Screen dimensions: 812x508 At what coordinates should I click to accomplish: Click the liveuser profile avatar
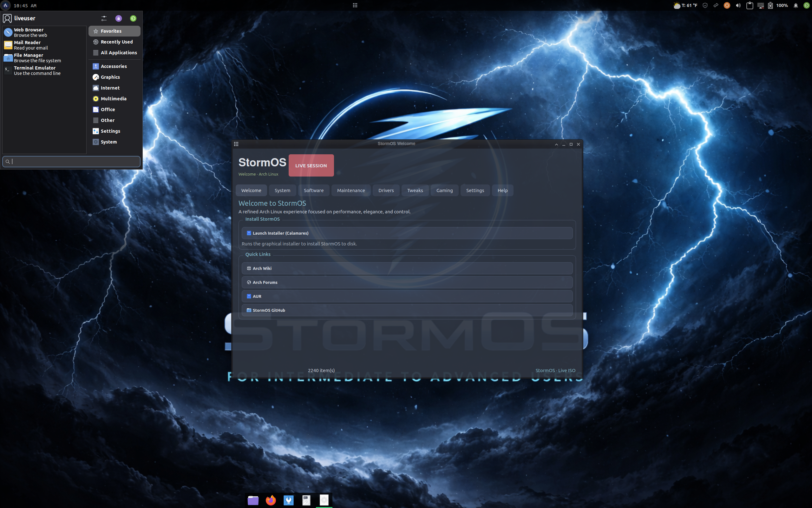pos(7,18)
